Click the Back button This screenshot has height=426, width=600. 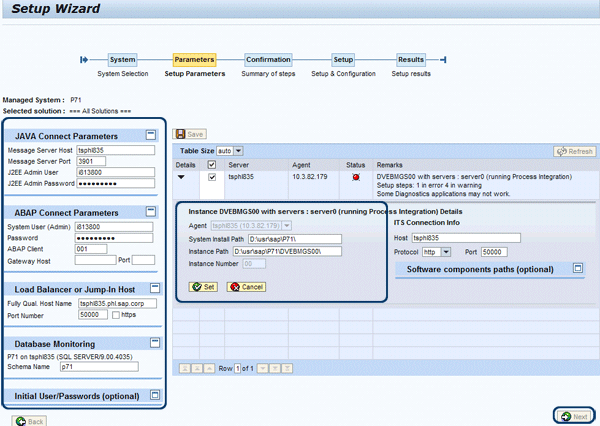pyautogui.click(x=29, y=421)
